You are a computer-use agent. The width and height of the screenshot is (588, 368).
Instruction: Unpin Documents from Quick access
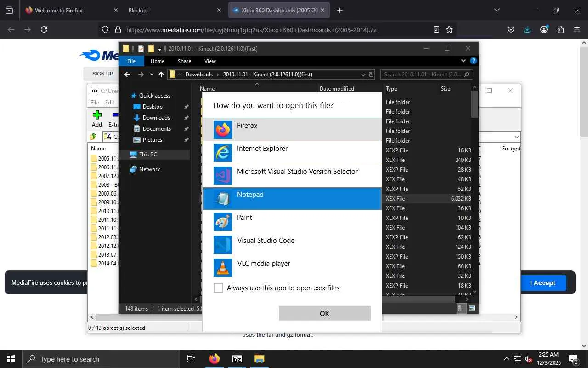[186, 129]
